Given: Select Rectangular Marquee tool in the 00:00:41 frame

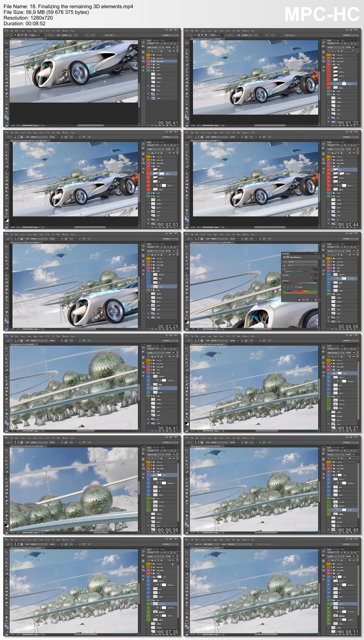Looking at the screenshot, I should click(6, 46).
